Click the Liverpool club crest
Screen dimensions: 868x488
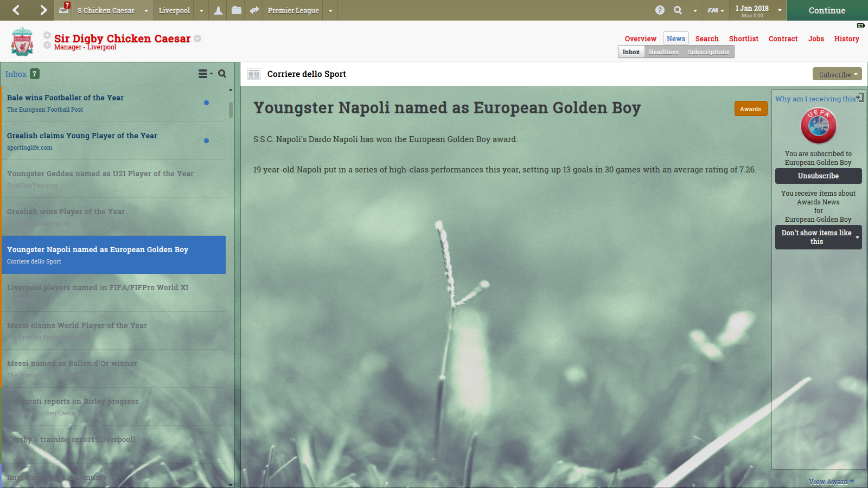pos(22,42)
